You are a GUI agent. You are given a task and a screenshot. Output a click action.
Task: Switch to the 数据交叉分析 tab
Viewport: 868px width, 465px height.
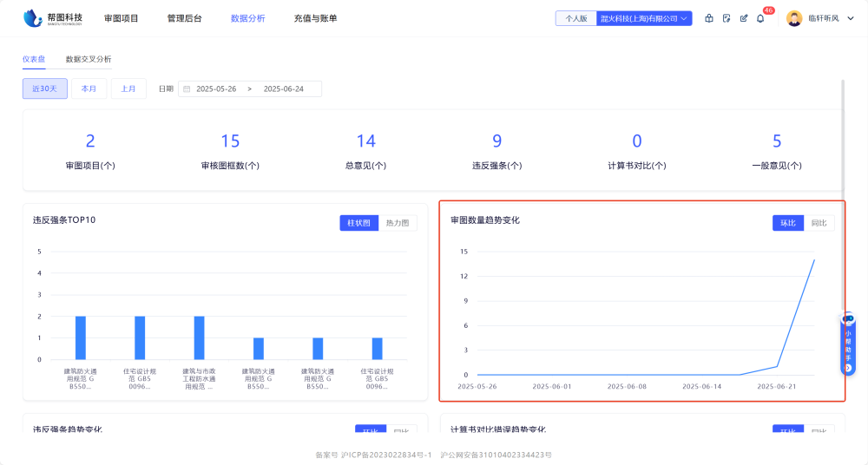[x=89, y=59]
